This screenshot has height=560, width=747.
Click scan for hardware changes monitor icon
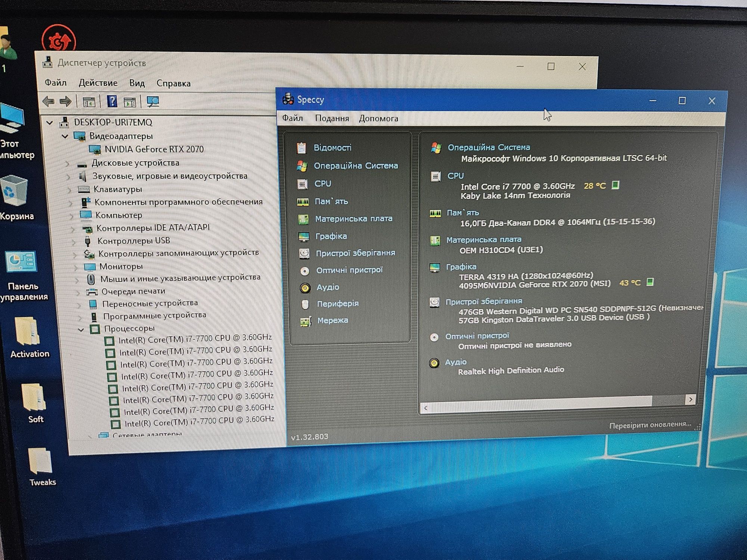click(x=153, y=102)
